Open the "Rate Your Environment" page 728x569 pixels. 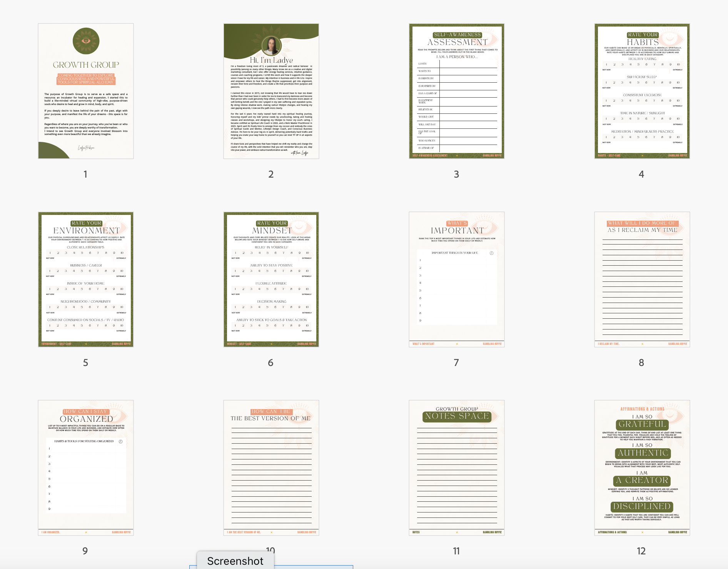(85, 280)
